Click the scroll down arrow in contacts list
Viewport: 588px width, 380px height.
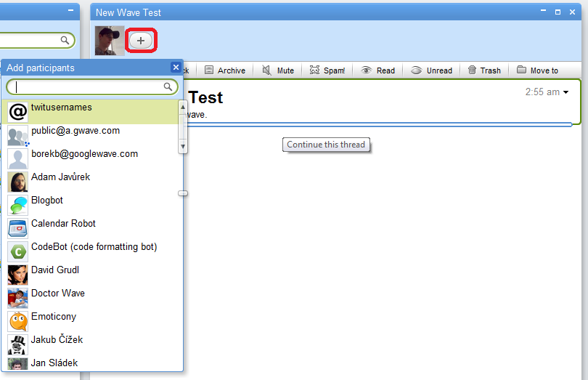click(183, 147)
